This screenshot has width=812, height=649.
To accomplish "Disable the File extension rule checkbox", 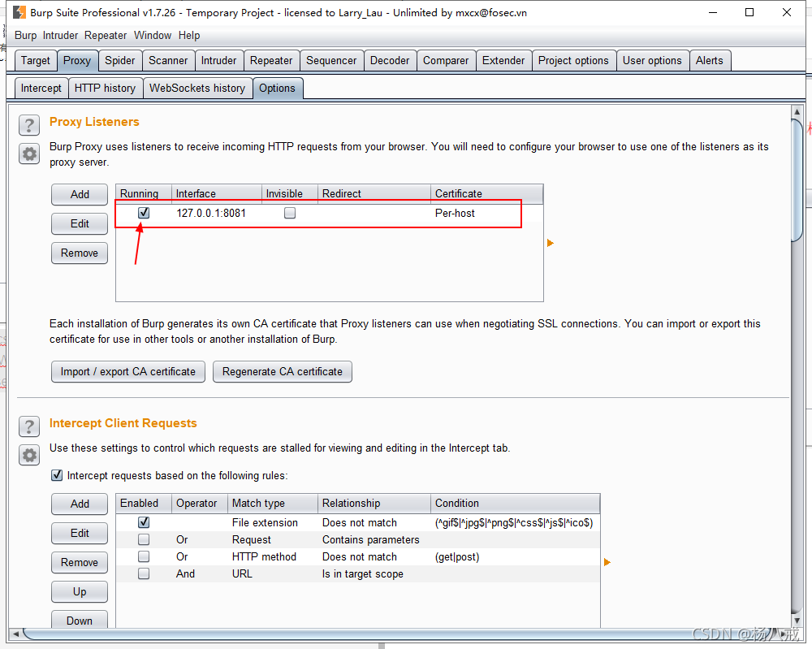I will tap(144, 522).
